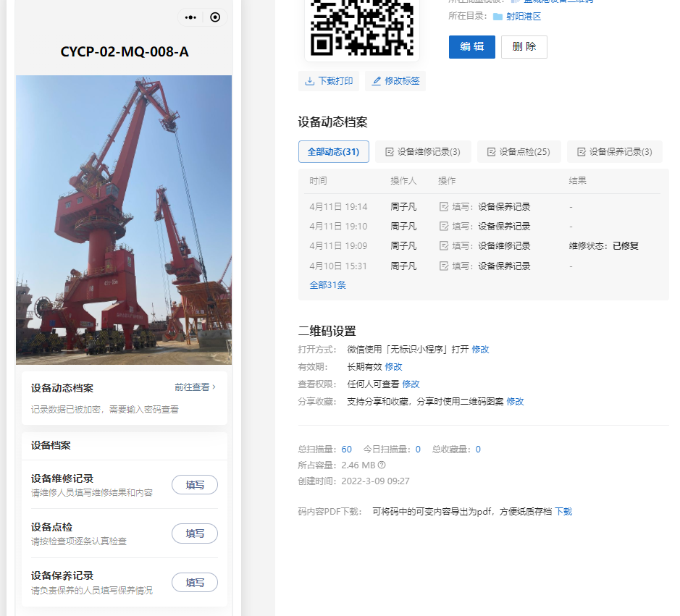Click the mini program close circle icon
The width and height of the screenshot is (680, 616).
[x=215, y=17]
